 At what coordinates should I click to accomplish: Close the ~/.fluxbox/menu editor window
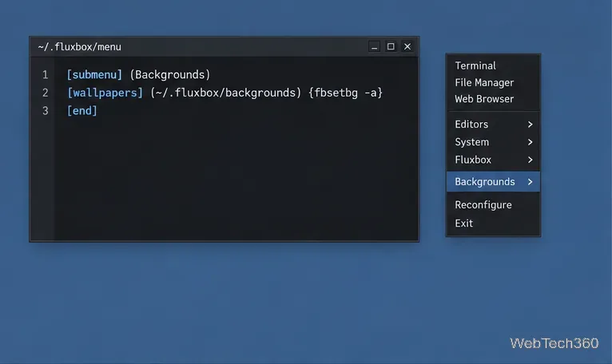[407, 46]
